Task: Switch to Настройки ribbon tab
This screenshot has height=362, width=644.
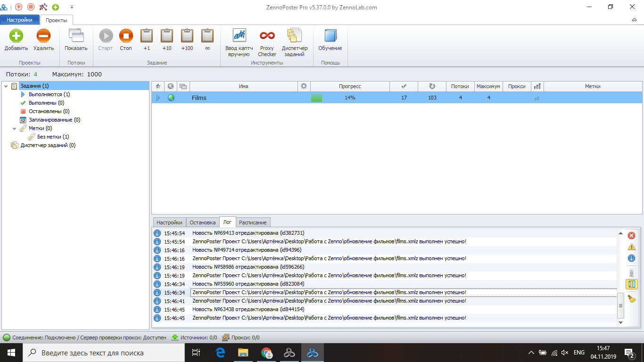Action: [x=20, y=20]
